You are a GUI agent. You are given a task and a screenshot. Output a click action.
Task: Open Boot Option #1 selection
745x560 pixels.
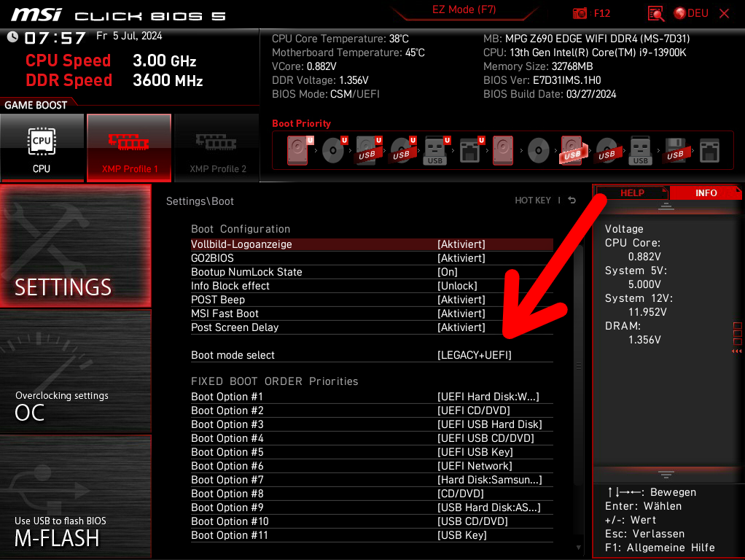pyautogui.click(x=372, y=397)
